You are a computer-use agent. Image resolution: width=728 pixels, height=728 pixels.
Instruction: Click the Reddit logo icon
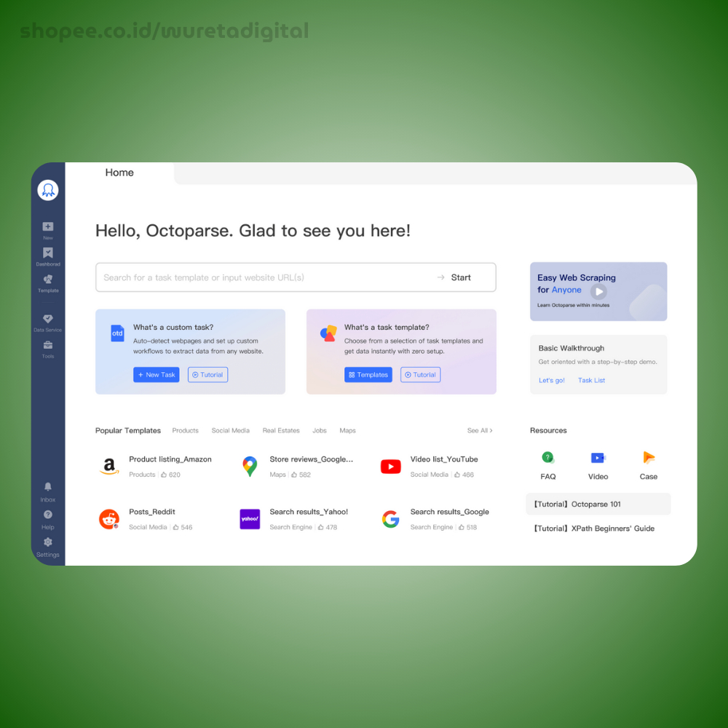[109, 519]
